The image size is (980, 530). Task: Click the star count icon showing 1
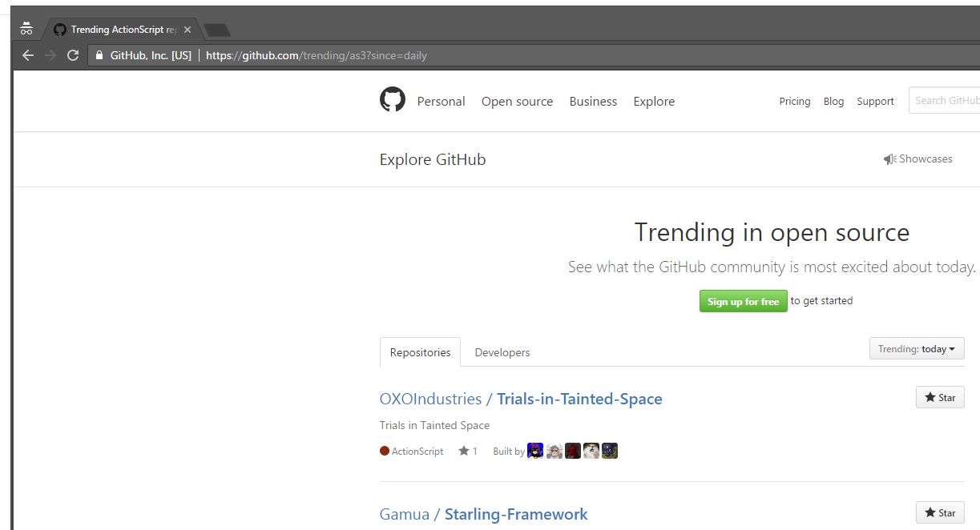464,451
